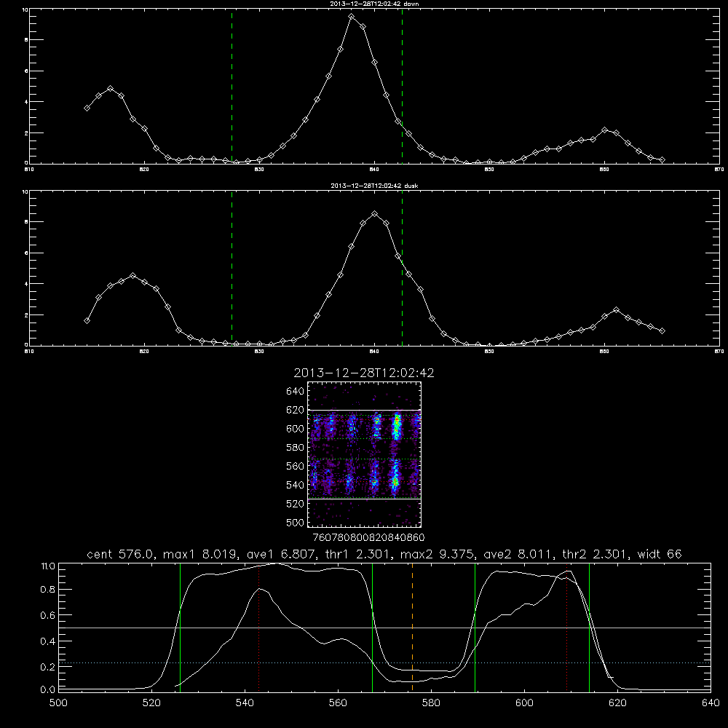Click the x-axis label 520 of bottom plot
This screenshot has height=728, width=728.
click(x=151, y=703)
